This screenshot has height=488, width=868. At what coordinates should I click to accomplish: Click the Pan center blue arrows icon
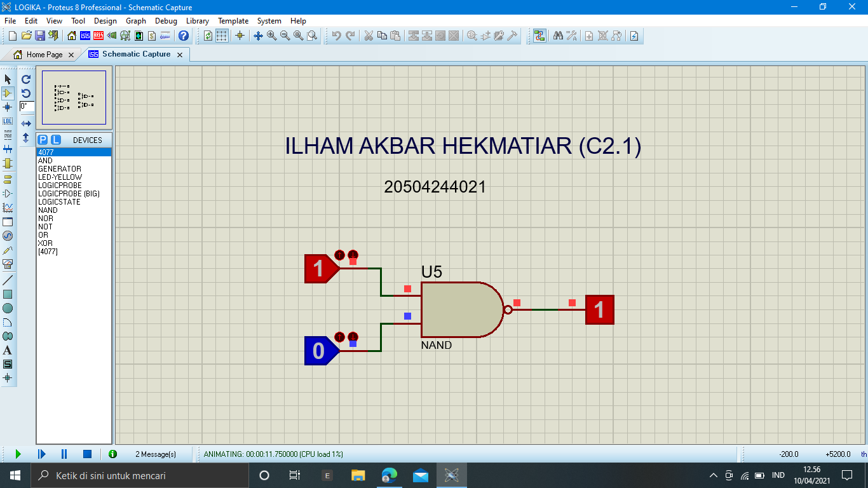pos(258,36)
